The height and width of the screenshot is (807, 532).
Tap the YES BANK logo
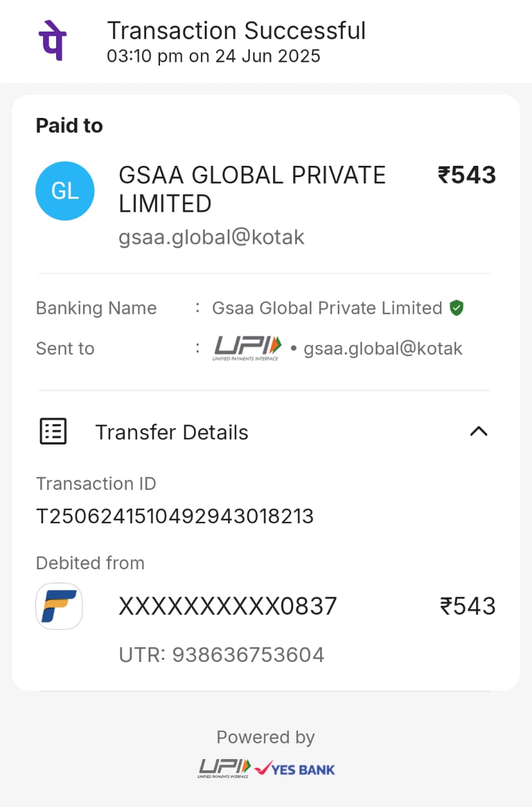(294, 769)
